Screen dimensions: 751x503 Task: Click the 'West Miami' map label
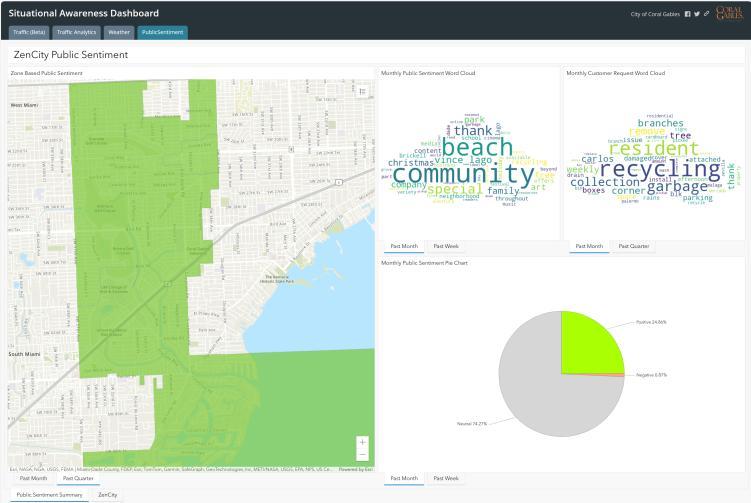point(24,105)
